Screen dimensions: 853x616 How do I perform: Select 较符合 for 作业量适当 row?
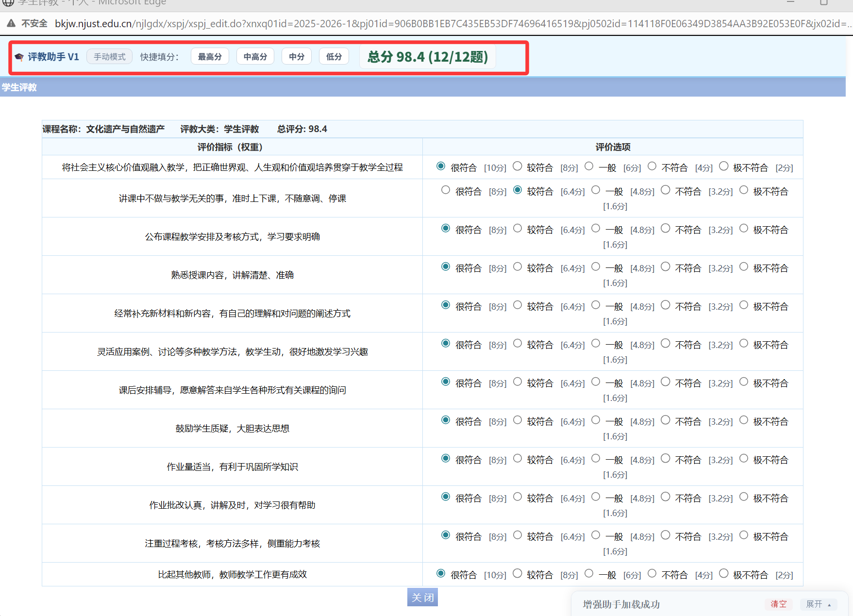pyautogui.click(x=518, y=458)
